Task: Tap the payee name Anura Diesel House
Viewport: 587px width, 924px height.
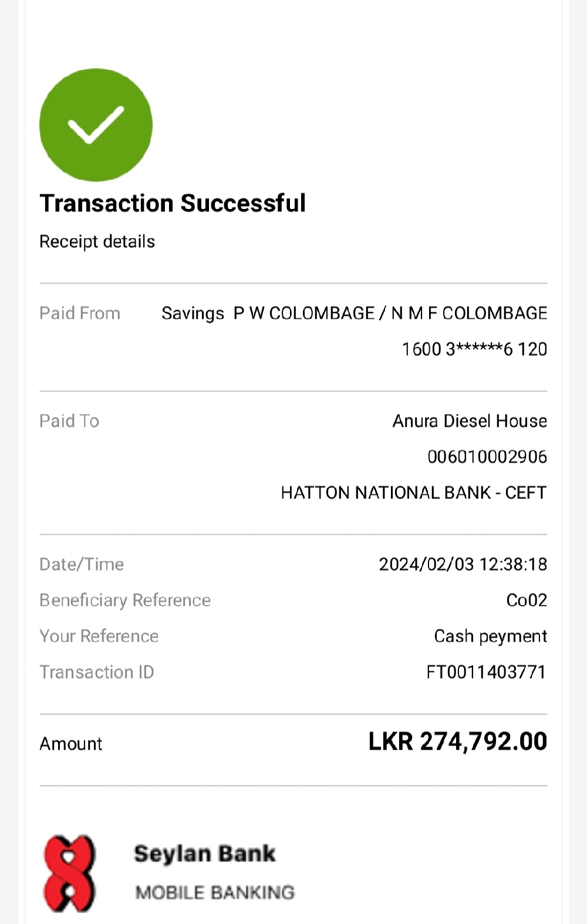Action: pos(470,421)
